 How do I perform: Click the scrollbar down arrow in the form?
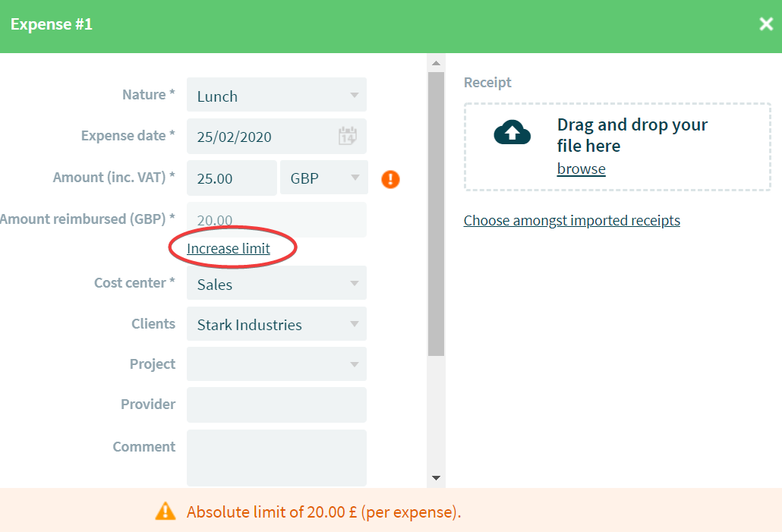point(436,478)
